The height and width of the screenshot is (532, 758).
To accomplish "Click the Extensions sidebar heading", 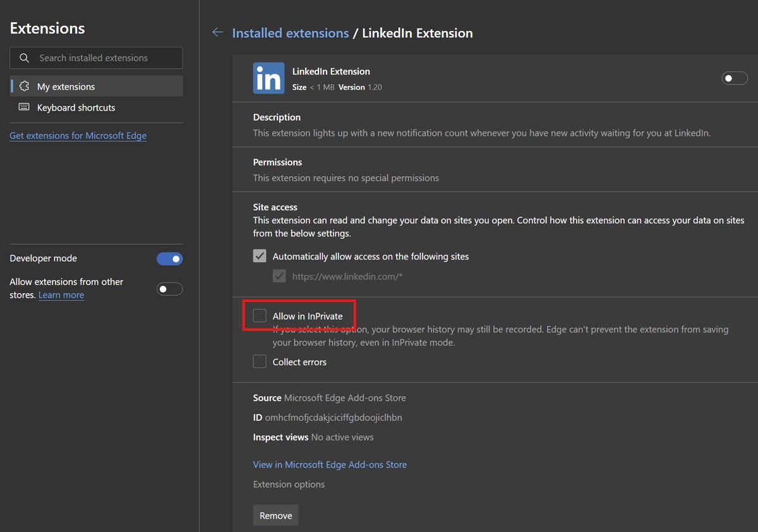I will click(x=47, y=28).
